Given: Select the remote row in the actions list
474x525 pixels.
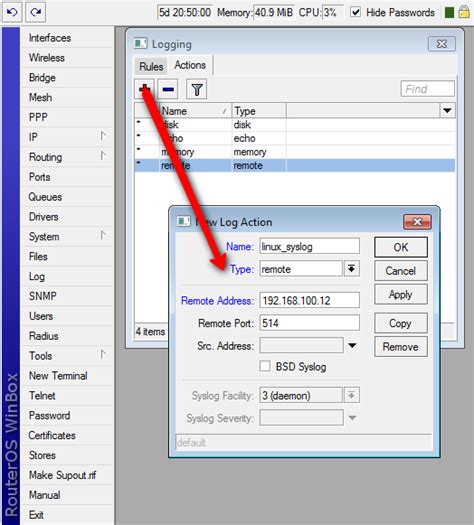Looking at the screenshot, I should 295,165.
